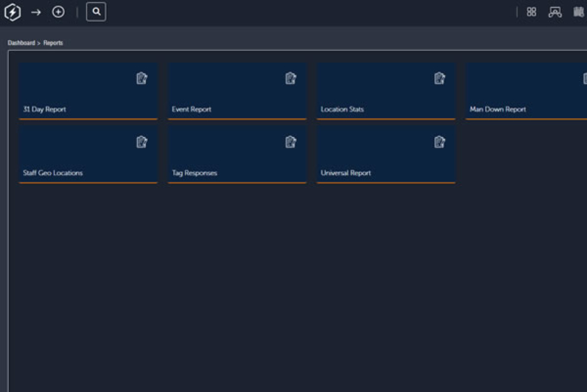Click the report icon on Event Report tile
The image size is (587, 392).
pos(291,79)
